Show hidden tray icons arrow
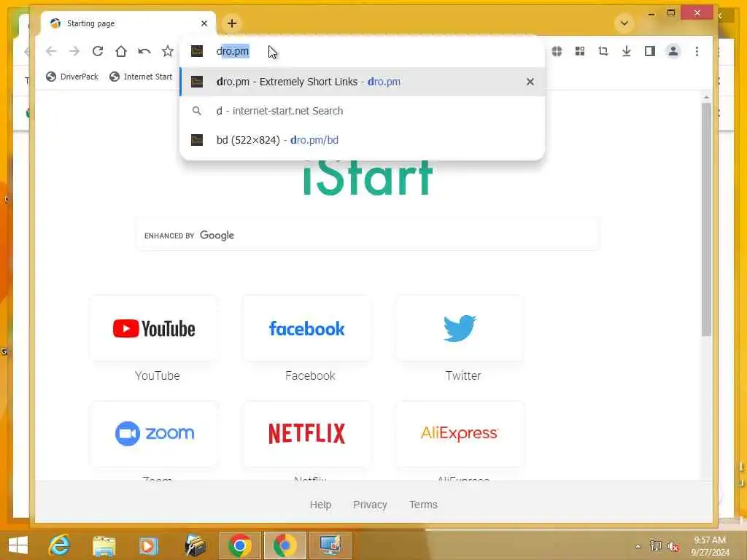Viewport: 747px width, 560px height. coord(638,546)
